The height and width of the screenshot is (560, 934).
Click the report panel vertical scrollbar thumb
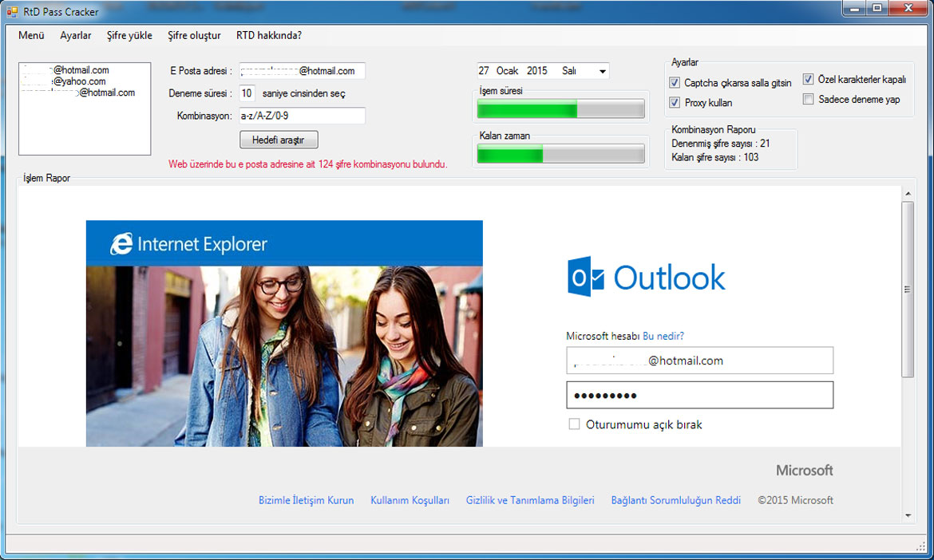click(908, 290)
